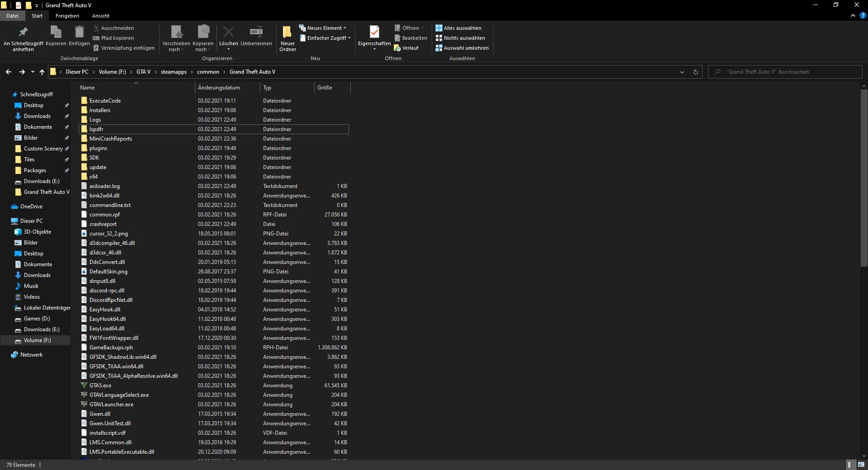The height and width of the screenshot is (470, 868).
Task: Click the Umbenennen rename icon
Action: coord(256,33)
